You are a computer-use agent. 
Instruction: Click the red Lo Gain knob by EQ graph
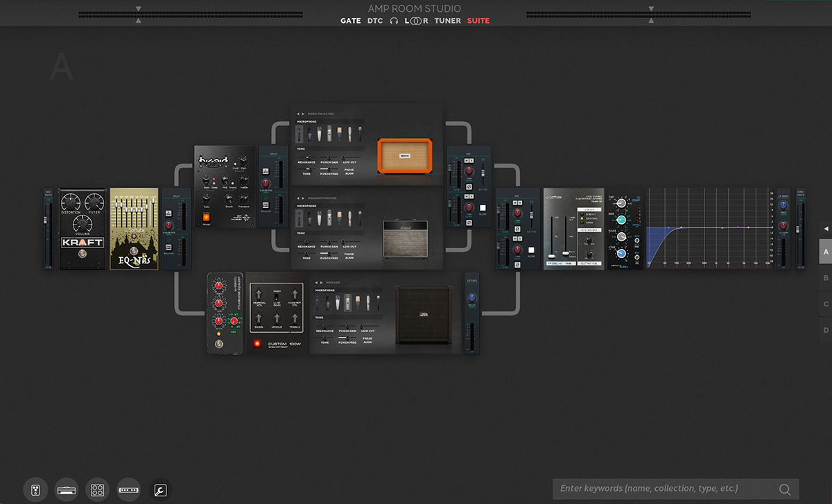[783, 225]
